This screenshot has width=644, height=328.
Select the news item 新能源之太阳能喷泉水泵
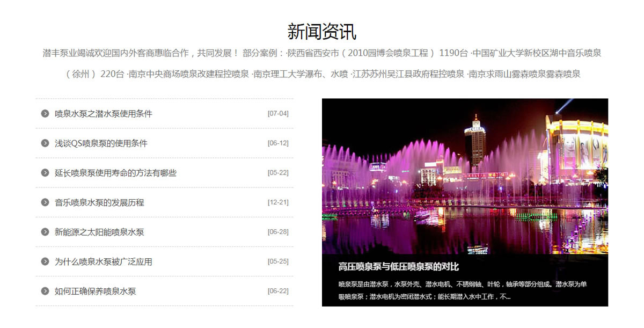pyautogui.click(x=99, y=232)
